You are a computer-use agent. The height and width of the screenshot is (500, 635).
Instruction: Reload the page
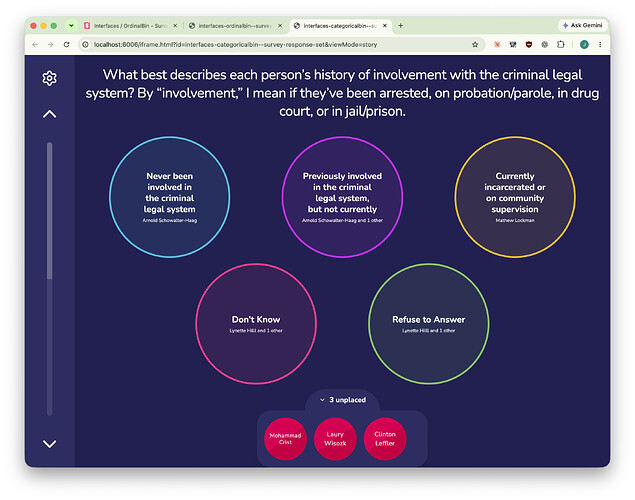[x=66, y=45]
